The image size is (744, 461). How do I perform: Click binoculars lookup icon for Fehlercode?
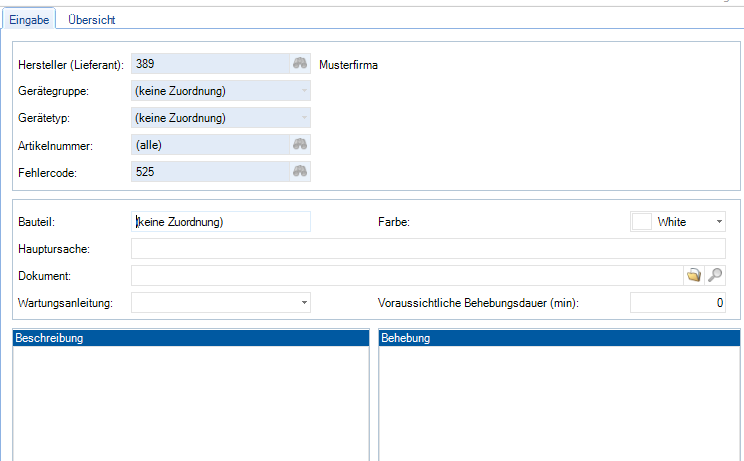(x=300, y=172)
